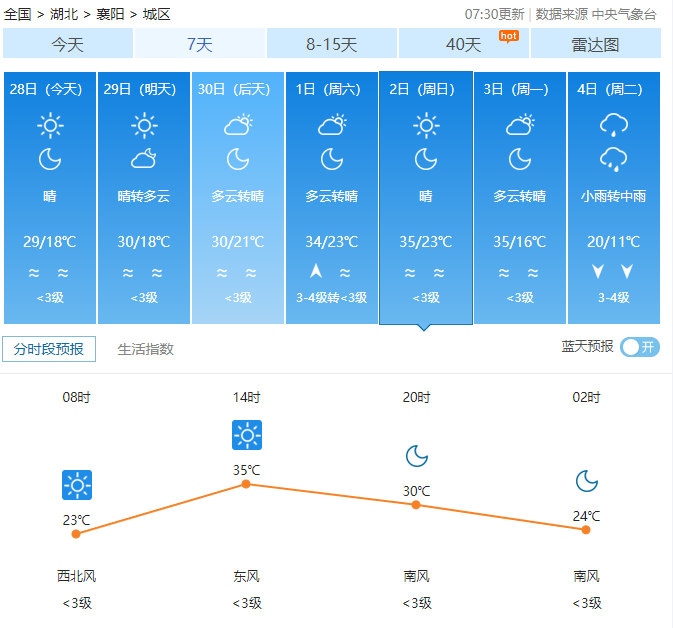
Task: Click the 07:30更新 timestamp text
Action: coord(494,14)
